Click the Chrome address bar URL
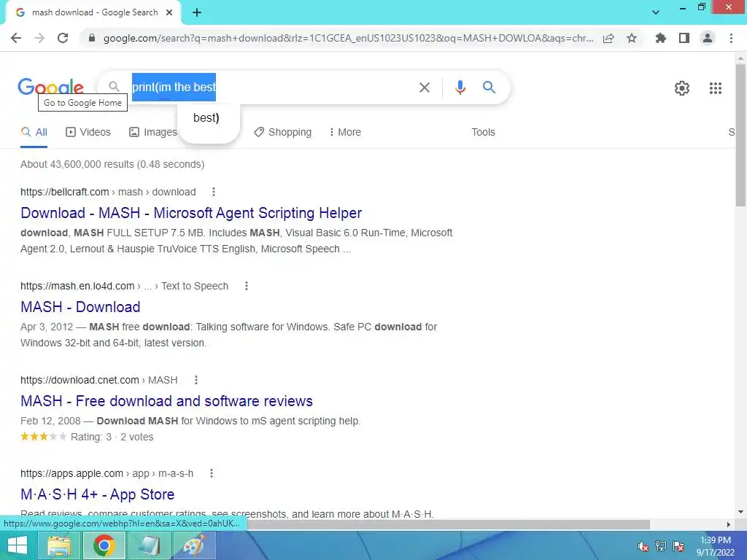The width and height of the screenshot is (747, 560). pos(348,38)
